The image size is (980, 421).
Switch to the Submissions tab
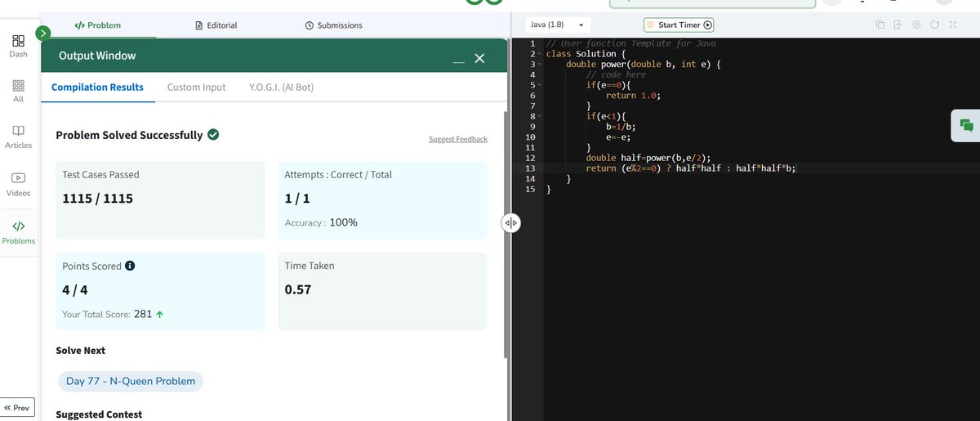pos(333,25)
